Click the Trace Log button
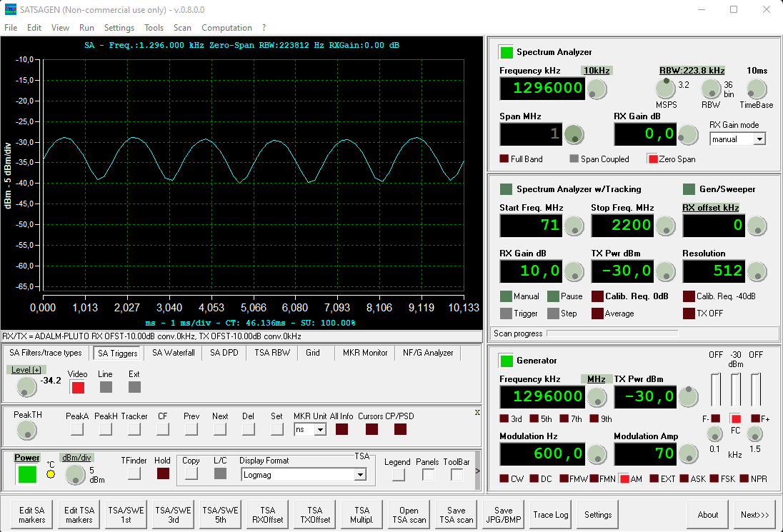 (551, 515)
